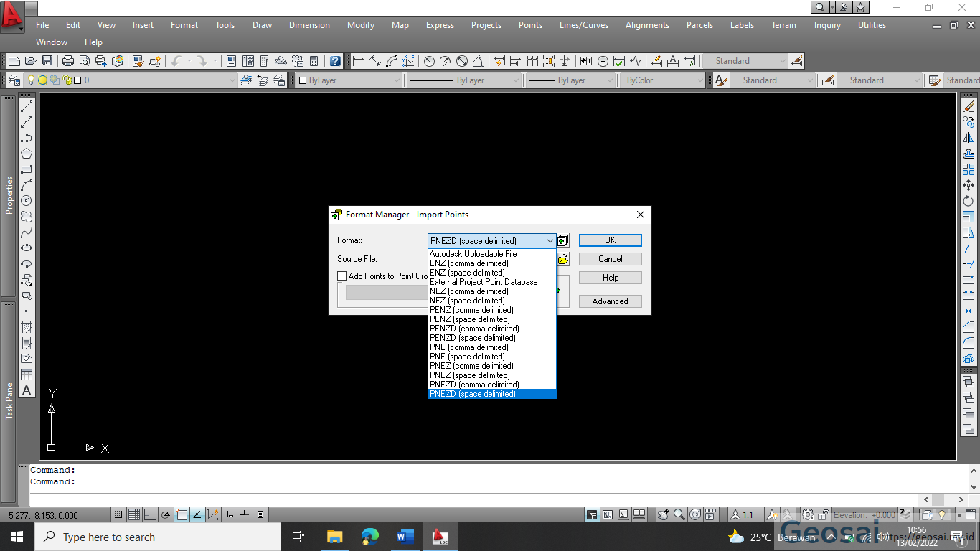This screenshot has height=551, width=980.
Task: Select the Layer Properties Manager icon
Action: (14, 80)
